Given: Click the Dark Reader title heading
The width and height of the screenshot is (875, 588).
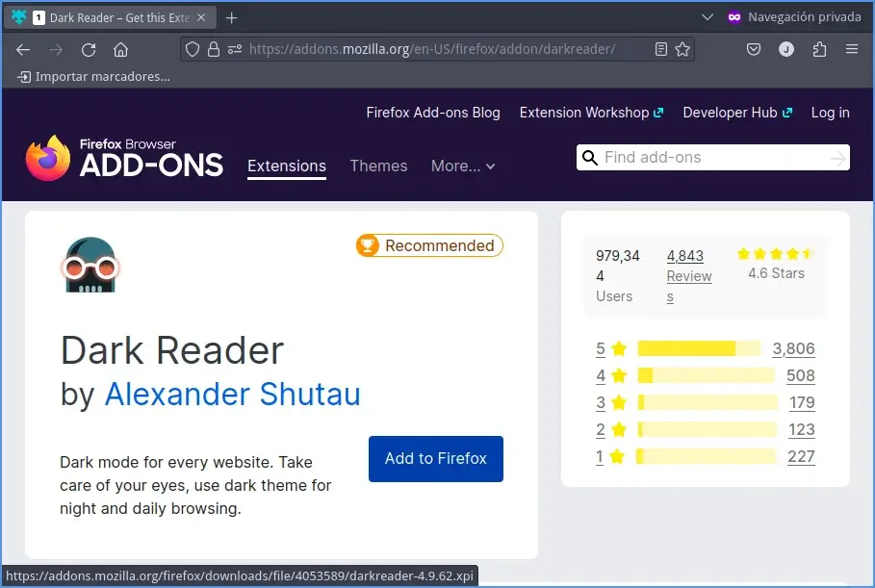Looking at the screenshot, I should 172,350.
